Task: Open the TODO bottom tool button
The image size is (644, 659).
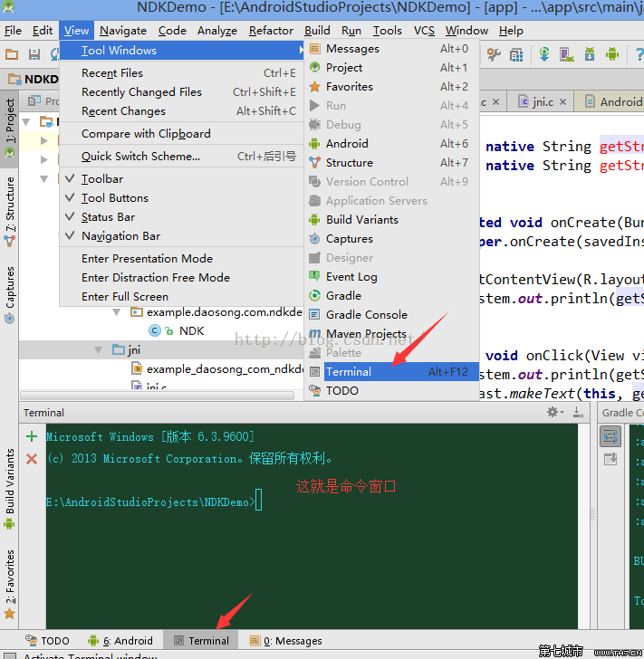Action: (x=47, y=641)
